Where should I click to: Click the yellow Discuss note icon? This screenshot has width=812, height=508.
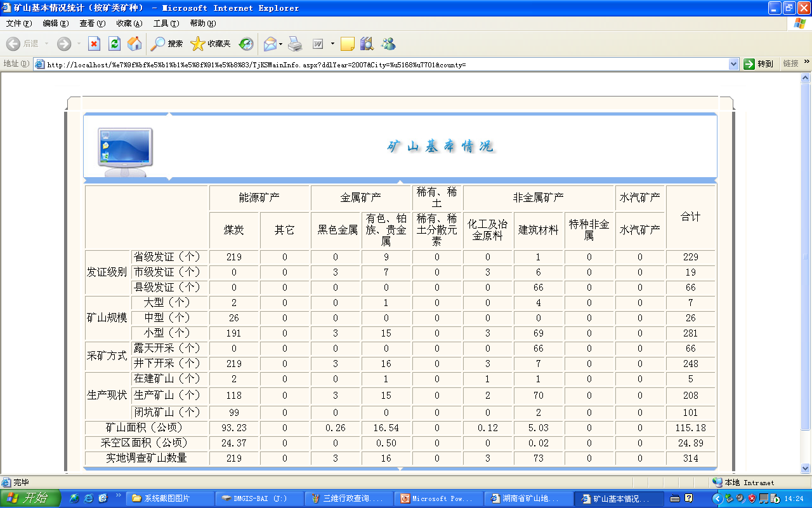coord(347,44)
